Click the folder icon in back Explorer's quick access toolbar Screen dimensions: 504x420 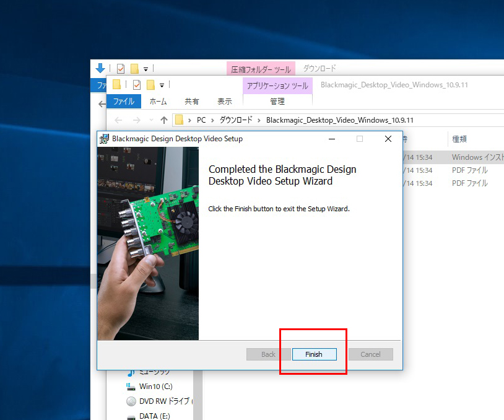point(135,69)
